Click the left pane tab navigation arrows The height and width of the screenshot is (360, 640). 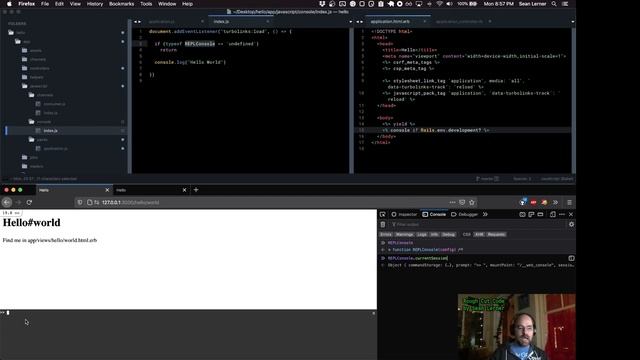[138, 22]
